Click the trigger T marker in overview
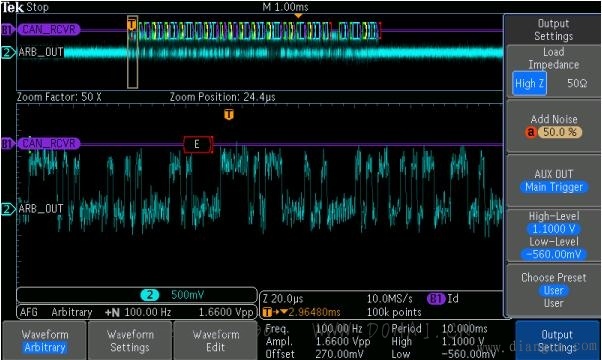The height and width of the screenshot is (360, 602). coord(132,24)
